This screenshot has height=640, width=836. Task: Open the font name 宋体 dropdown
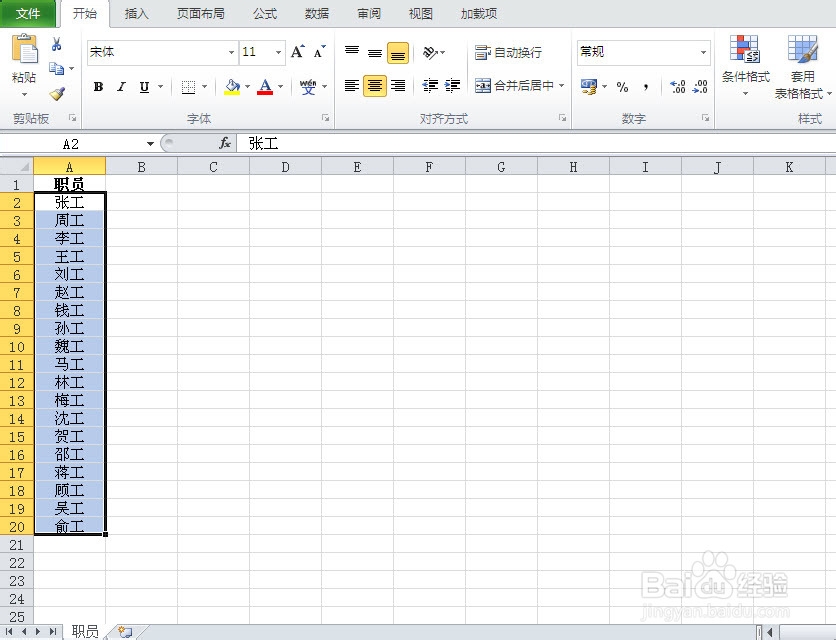point(231,52)
